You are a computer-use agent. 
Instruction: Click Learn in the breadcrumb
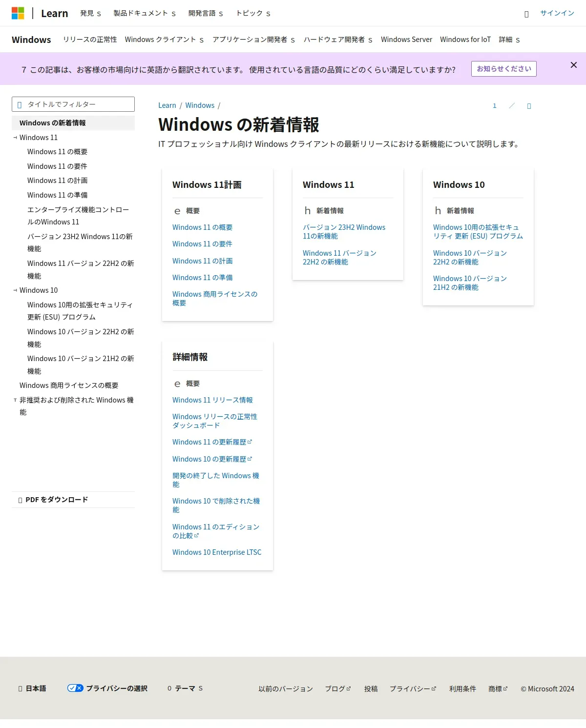(167, 105)
